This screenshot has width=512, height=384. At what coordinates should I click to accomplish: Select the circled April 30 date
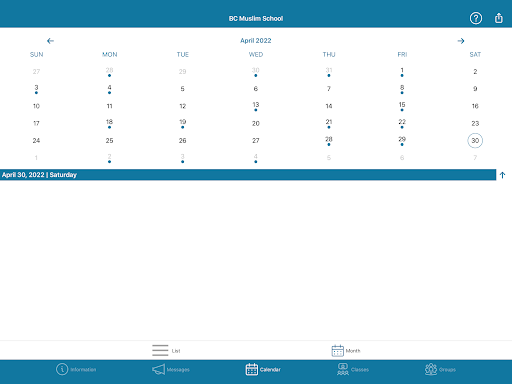[475, 141]
